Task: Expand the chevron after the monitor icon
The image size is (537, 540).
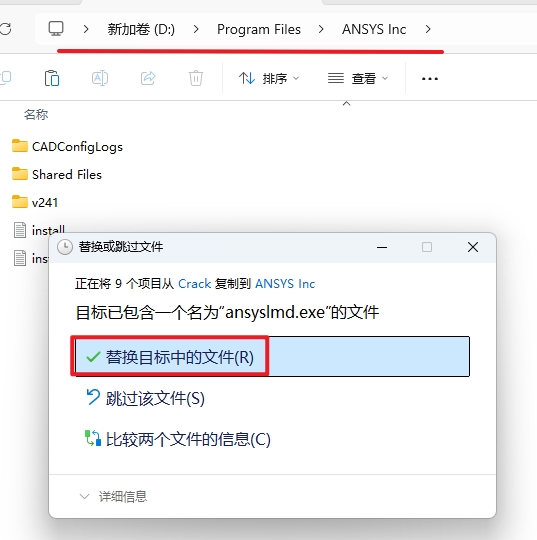Action: [86, 29]
